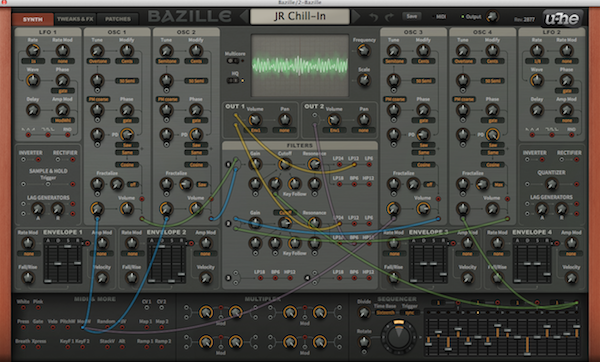Click the JR Chill-In patch name display
The width and height of the screenshot is (600, 362).
tap(300, 16)
